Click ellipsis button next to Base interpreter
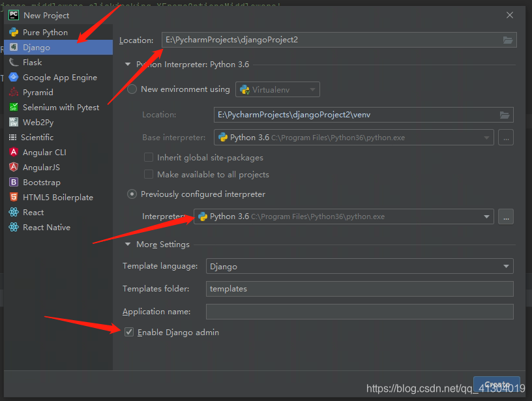532x401 pixels. pos(506,138)
